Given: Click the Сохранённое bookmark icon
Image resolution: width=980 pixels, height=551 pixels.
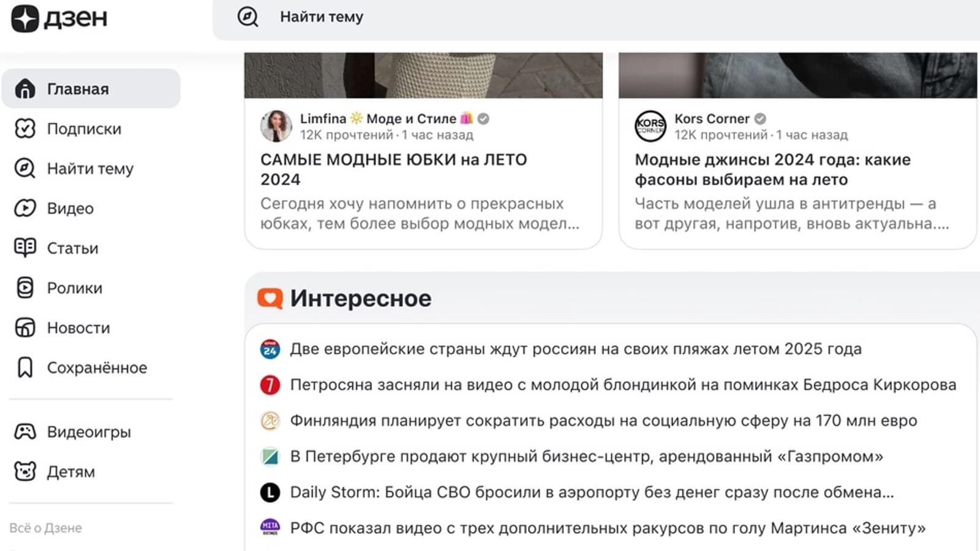Looking at the screenshot, I should [25, 367].
